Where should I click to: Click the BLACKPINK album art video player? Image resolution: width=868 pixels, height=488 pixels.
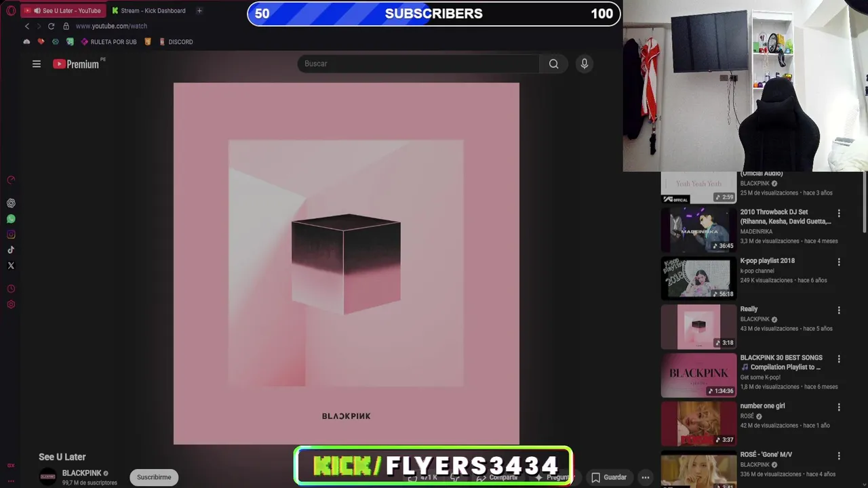coord(347,264)
